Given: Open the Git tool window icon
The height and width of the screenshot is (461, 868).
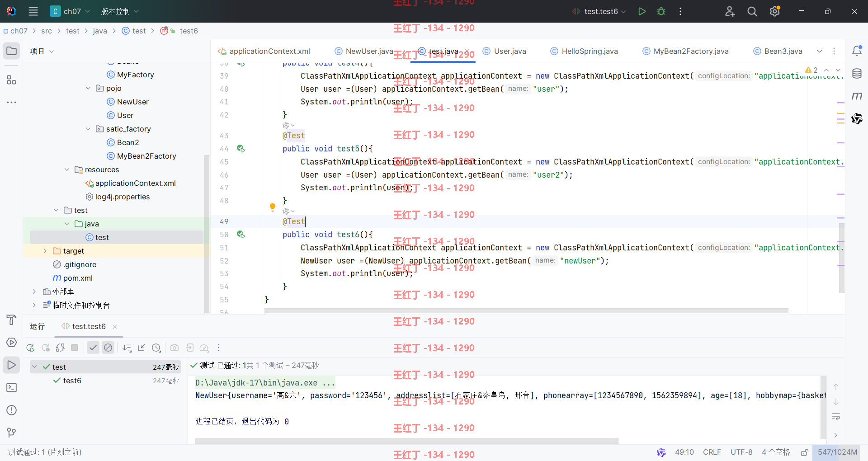Looking at the screenshot, I should pyautogui.click(x=11, y=433).
